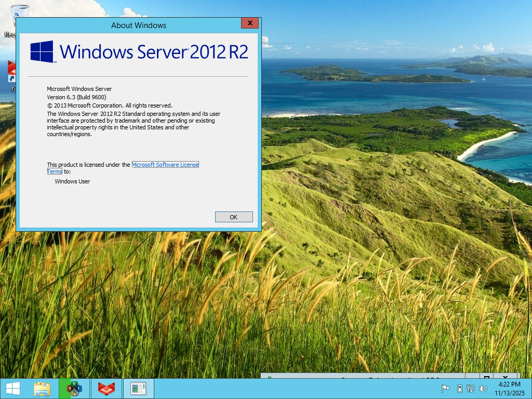
Task: Open the red fox taskbar application
Action: pyautogui.click(x=106, y=389)
